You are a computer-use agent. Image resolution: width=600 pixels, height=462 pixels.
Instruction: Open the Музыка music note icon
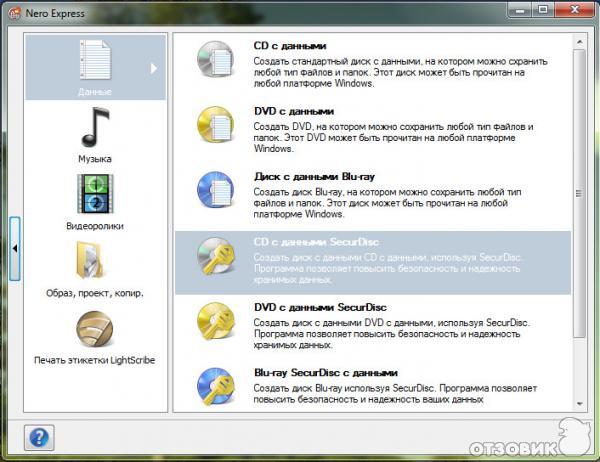(94, 127)
